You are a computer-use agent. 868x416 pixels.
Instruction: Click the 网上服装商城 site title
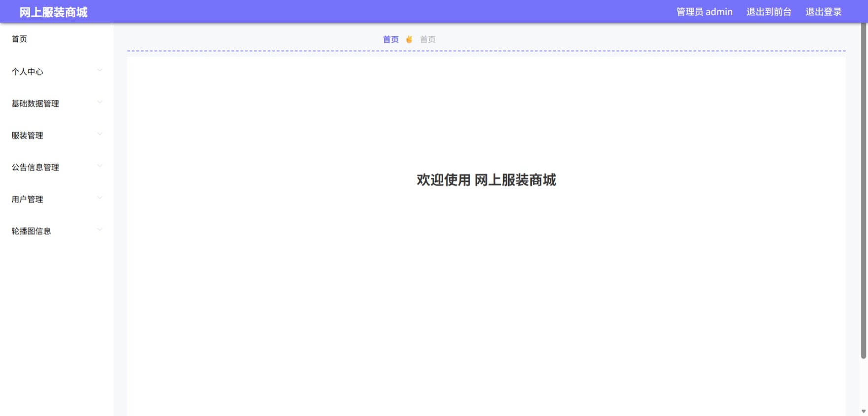coord(54,12)
